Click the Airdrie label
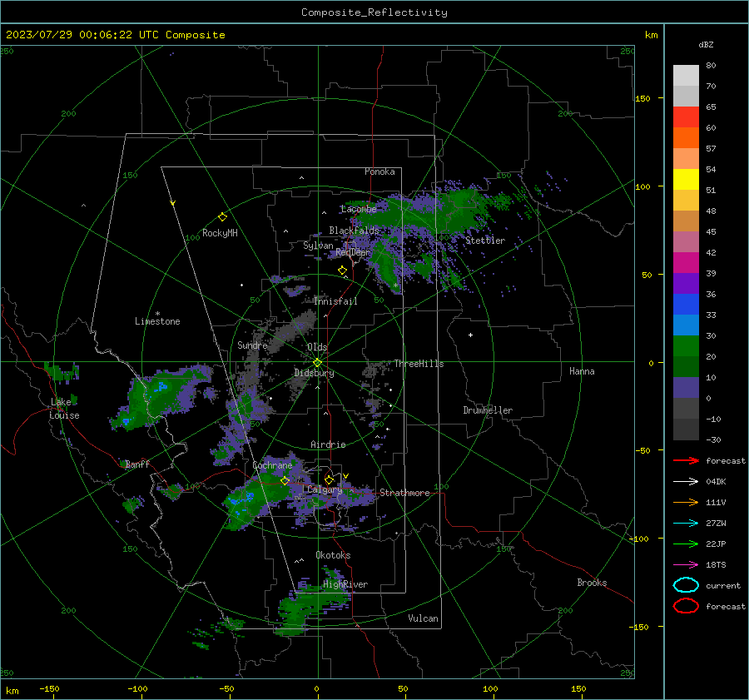 tap(328, 444)
